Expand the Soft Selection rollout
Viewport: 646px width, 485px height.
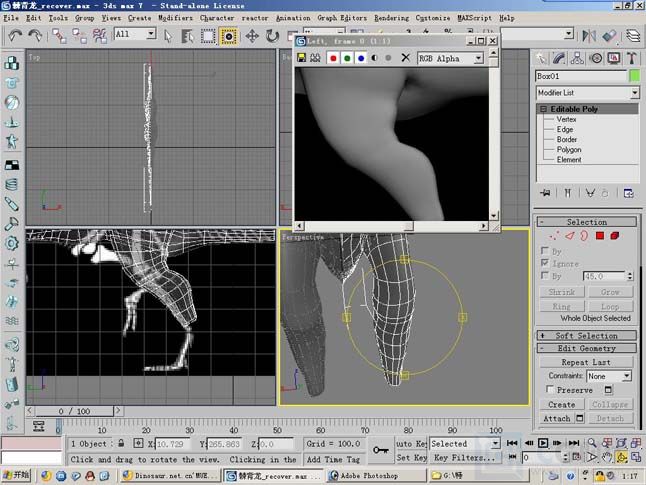[587, 336]
